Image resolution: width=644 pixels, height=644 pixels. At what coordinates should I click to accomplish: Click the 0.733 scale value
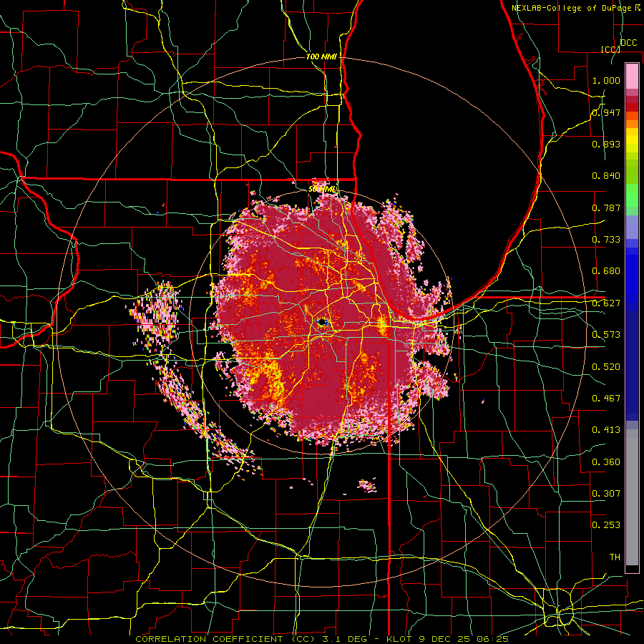606,240
